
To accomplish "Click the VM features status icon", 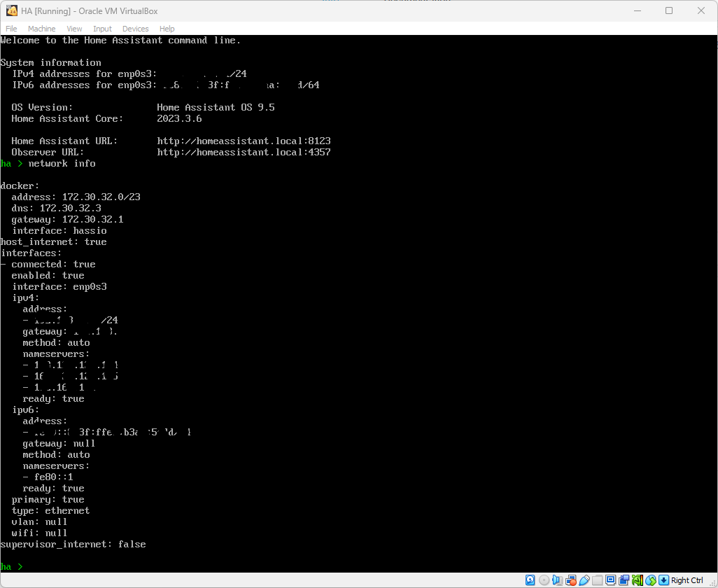I will point(638,580).
